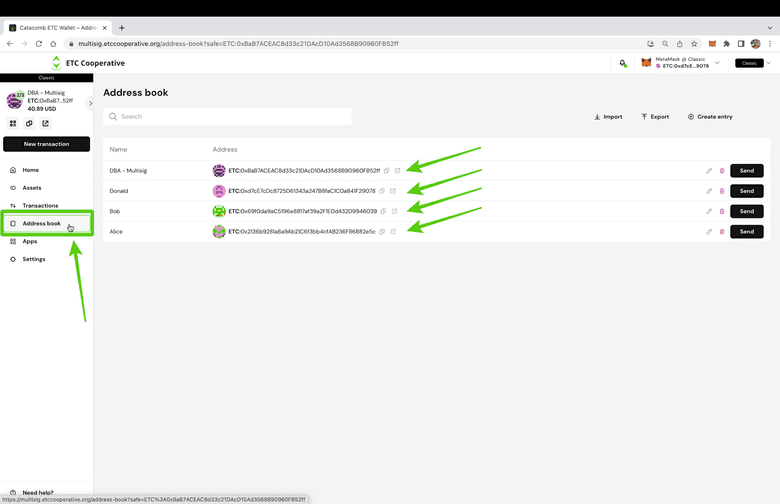Delete Alice's address book entry
780x504 pixels.
(722, 231)
